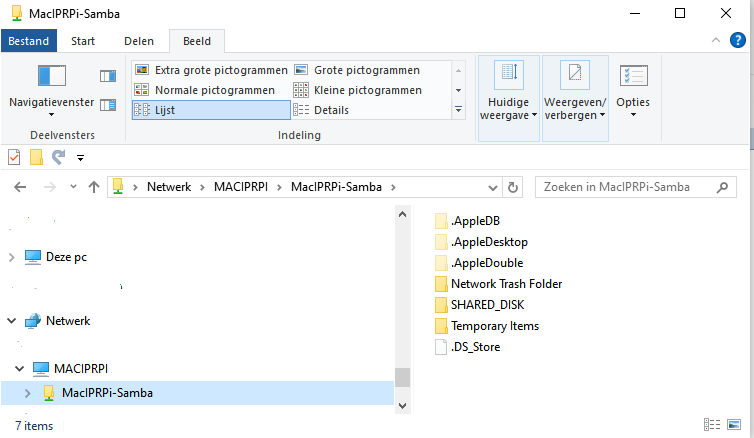This screenshot has height=438, width=754.
Task: Go up one folder level
Action: [x=94, y=187]
